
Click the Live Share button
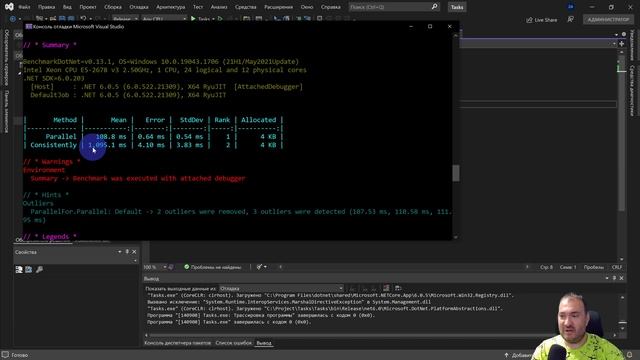[x=542, y=20]
